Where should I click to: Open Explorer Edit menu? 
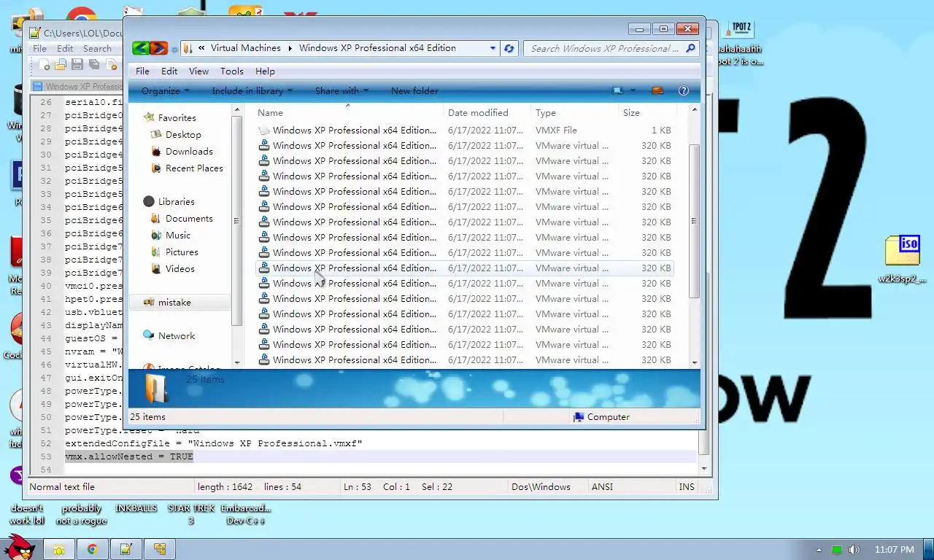pos(169,71)
